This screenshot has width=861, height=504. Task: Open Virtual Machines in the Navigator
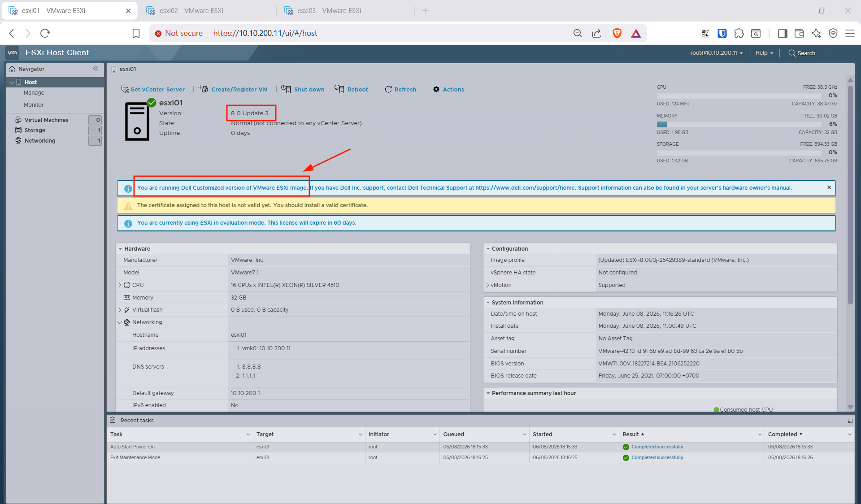[46, 120]
